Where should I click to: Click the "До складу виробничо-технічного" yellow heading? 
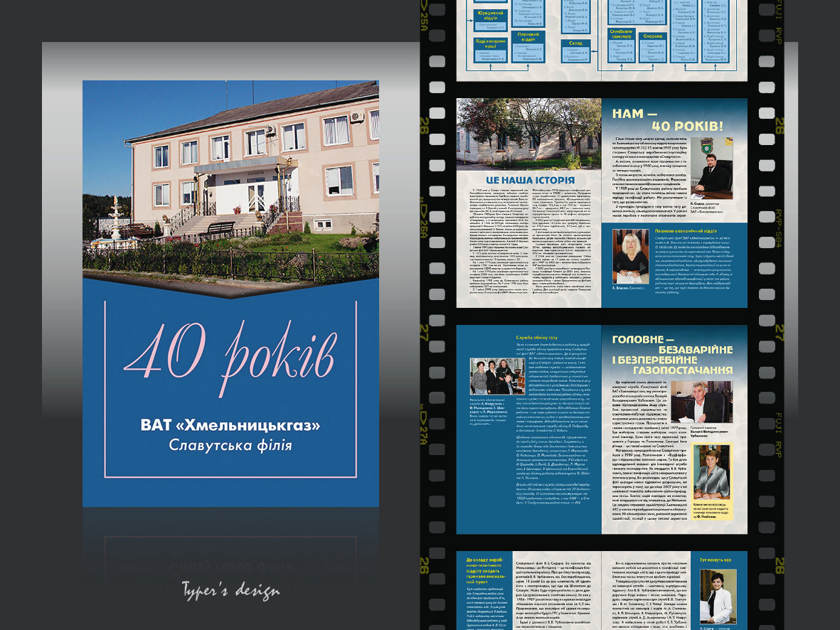[x=485, y=570]
